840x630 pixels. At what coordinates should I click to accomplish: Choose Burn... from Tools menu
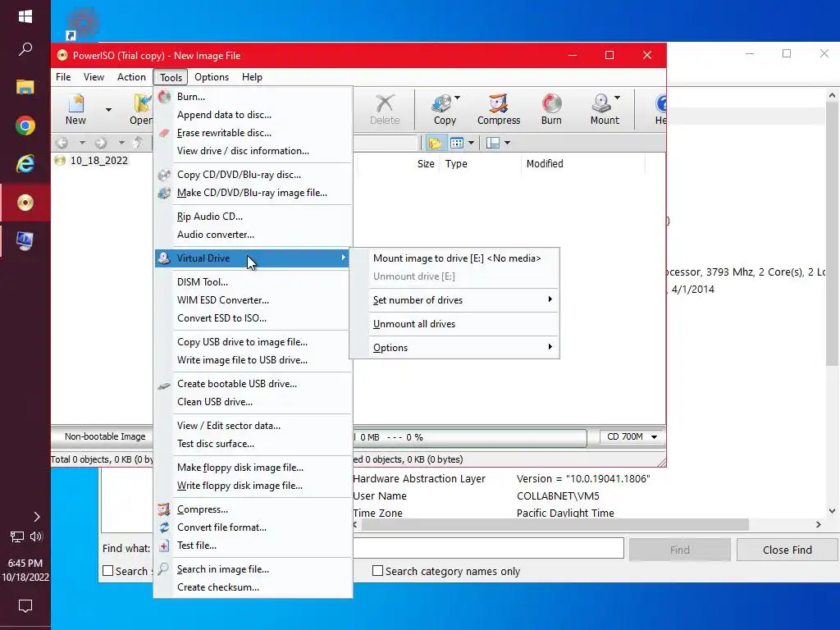coord(253,97)
